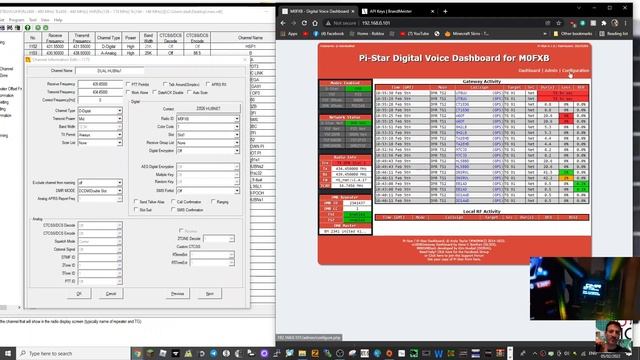This screenshot has width=640, height=360.
Task: Open the Facebook bookmark
Action: 329,34
